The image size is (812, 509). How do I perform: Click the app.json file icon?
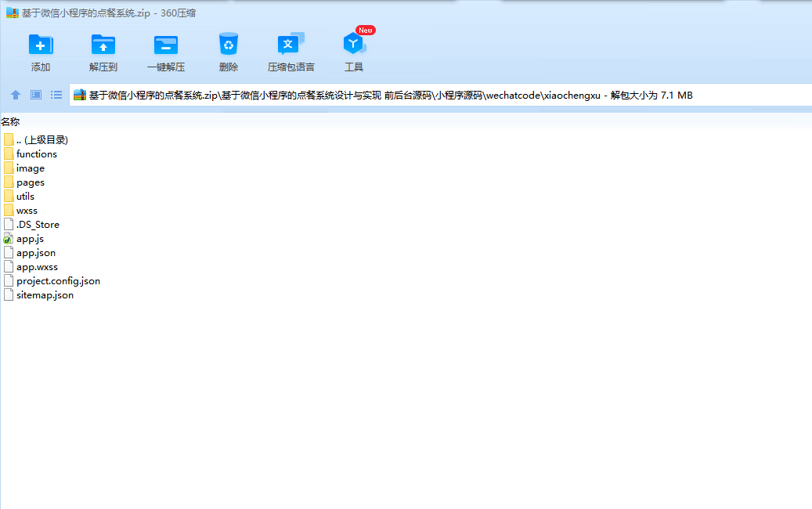[x=9, y=253]
